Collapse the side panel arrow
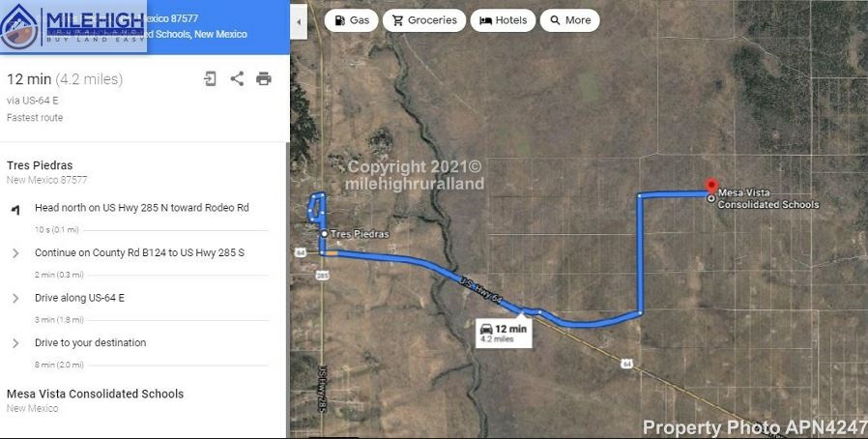Screen dimensions: 868x439 (x=299, y=22)
